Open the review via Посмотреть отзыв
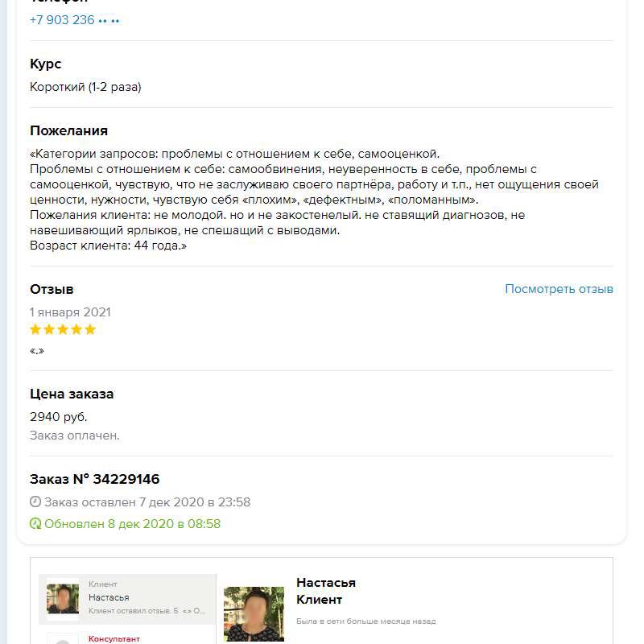Image resolution: width=644 pixels, height=644 pixels. pos(559,288)
